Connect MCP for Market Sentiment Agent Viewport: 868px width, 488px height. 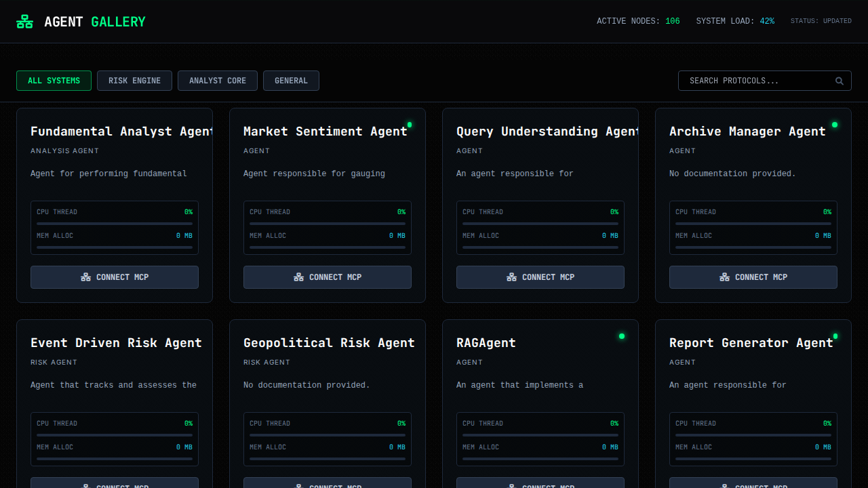tap(328, 277)
